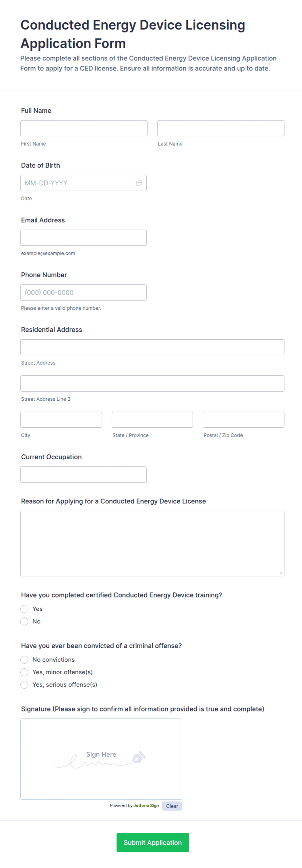Open the Jotform Sign link
The height and width of the screenshot is (868, 302).
(x=146, y=806)
